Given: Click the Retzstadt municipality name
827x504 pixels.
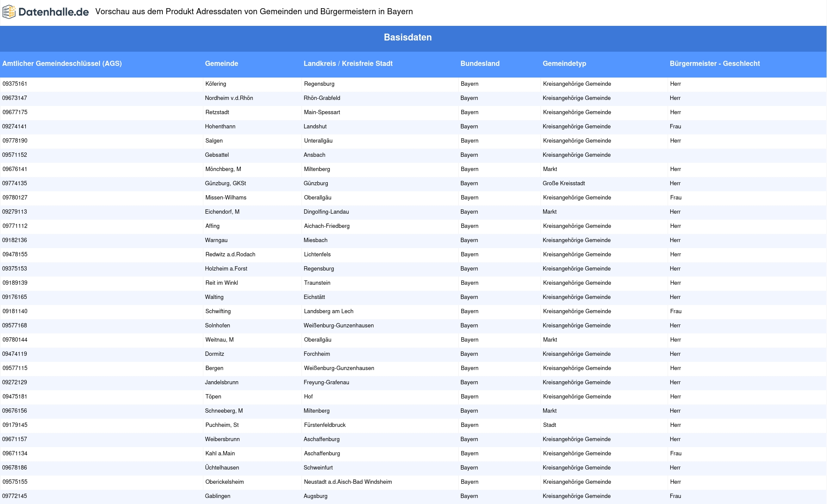Looking at the screenshot, I should (x=217, y=112).
